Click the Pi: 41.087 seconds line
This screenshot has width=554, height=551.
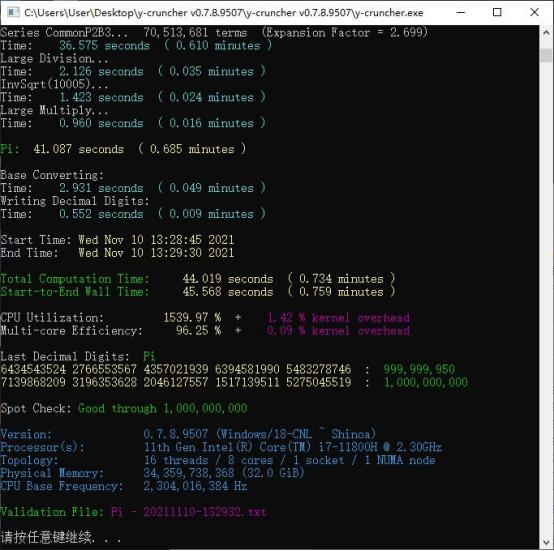click(123, 149)
